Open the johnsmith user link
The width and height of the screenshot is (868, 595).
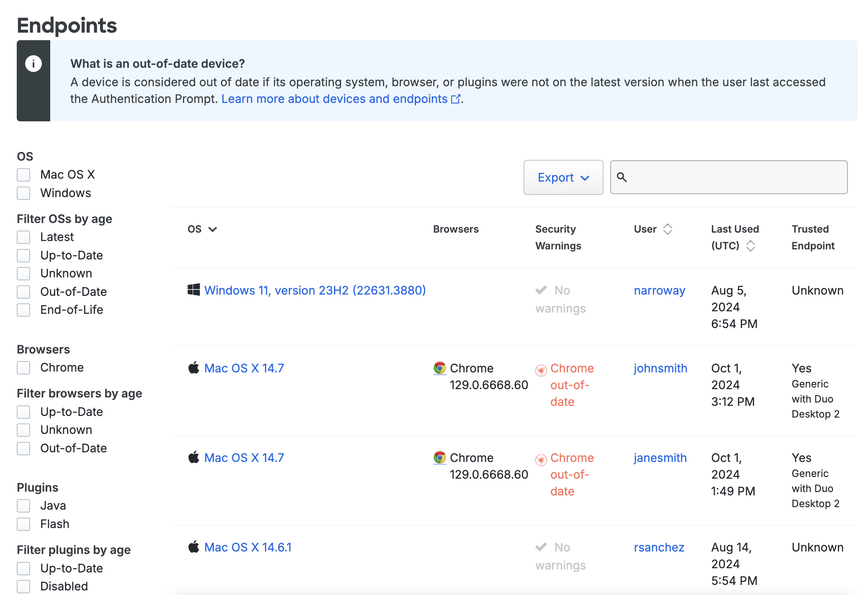pyautogui.click(x=660, y=368)
